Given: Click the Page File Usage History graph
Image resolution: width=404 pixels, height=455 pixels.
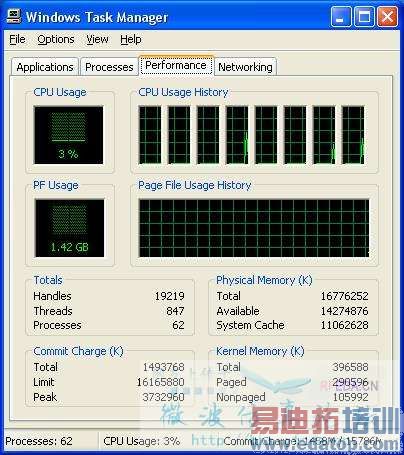Looking at the screenshot, I should (x=254, y=228).
